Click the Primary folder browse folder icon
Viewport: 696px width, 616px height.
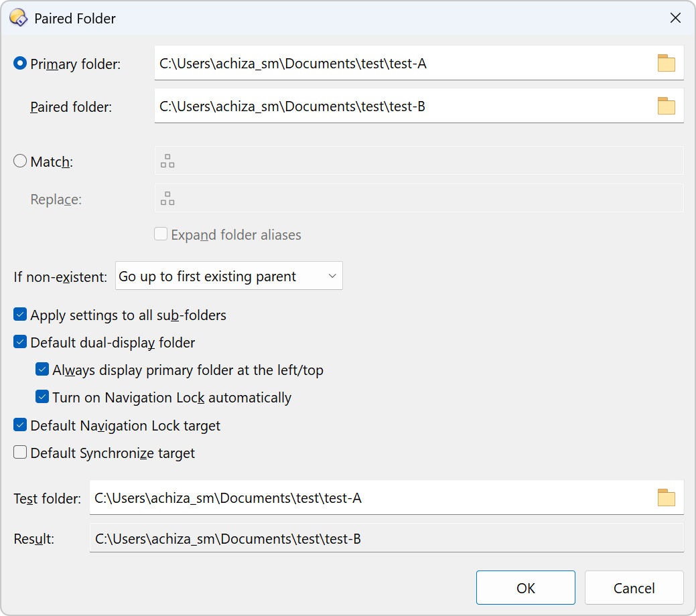[666, 64]
